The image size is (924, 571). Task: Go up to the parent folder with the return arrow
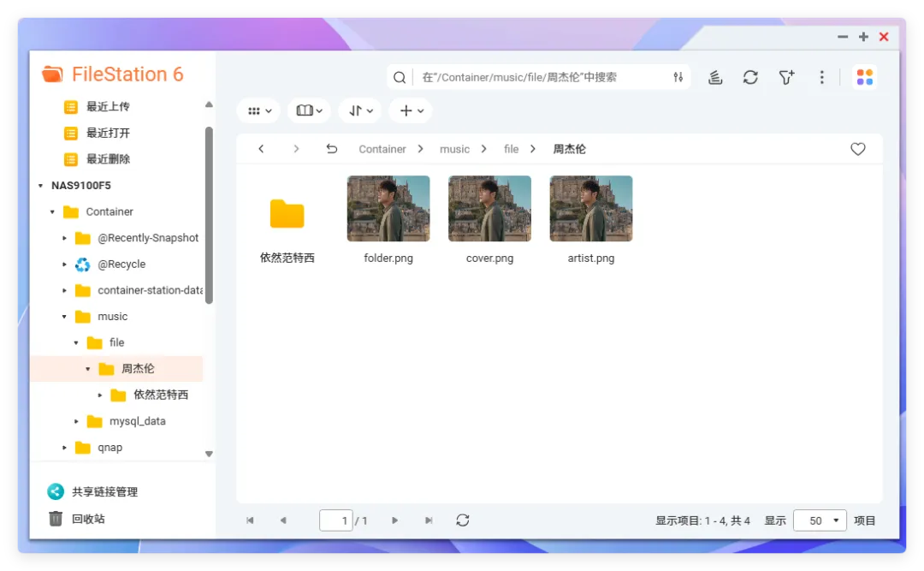click(x=332, y=149)
